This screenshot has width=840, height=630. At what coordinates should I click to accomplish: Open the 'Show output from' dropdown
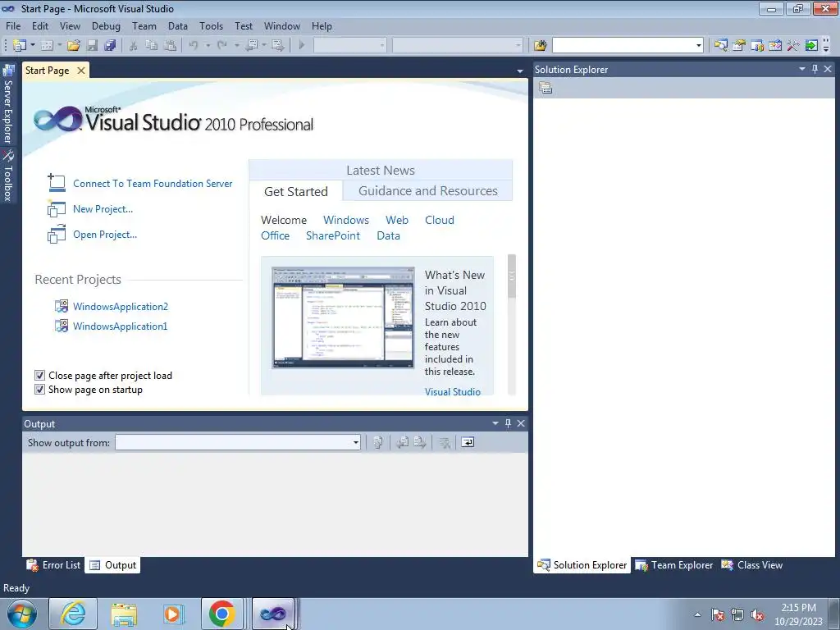coord(356,442)
